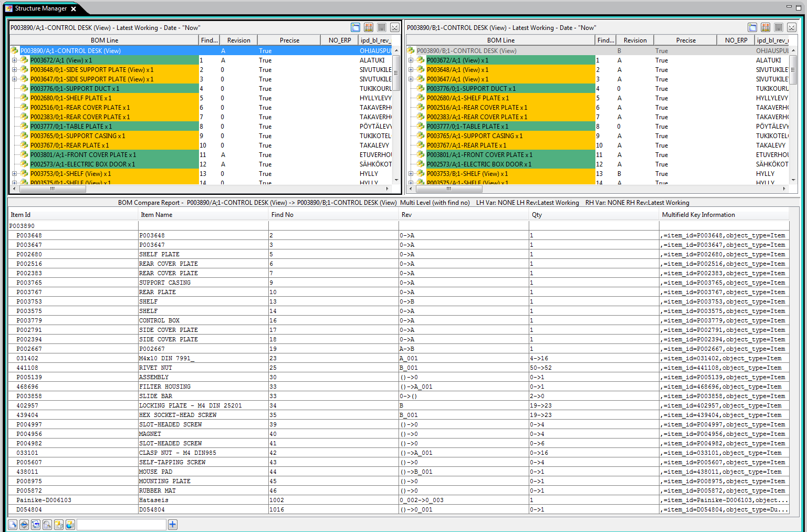The height and width of the screenshot is (532, 807).
Task: Close the right P003890/B BOM pane
Action: coord(792,27)
